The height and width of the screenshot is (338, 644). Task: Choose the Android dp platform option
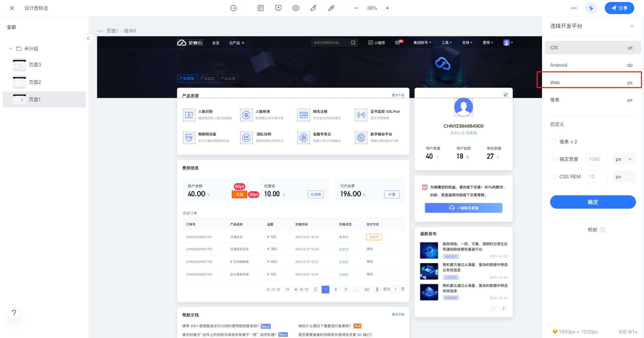pyautogui.click(x=593, y=65)
